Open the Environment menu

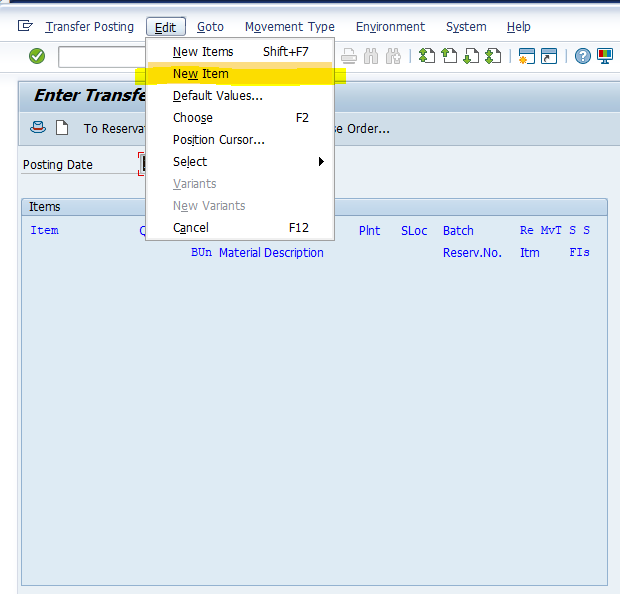coord(390,27)
